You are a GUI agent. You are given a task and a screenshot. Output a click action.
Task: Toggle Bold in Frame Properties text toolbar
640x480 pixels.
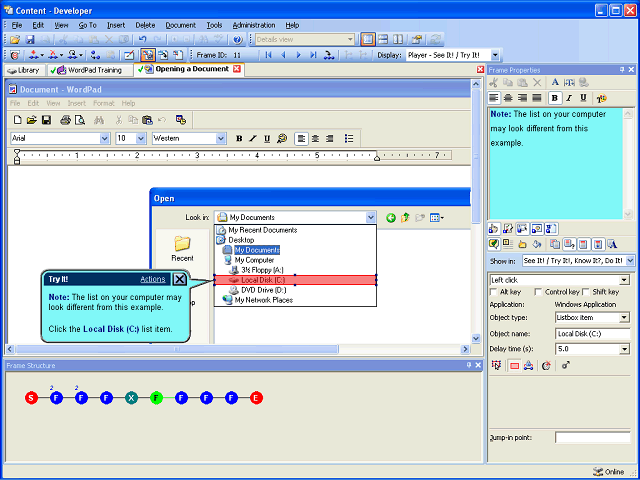(554, 98)
